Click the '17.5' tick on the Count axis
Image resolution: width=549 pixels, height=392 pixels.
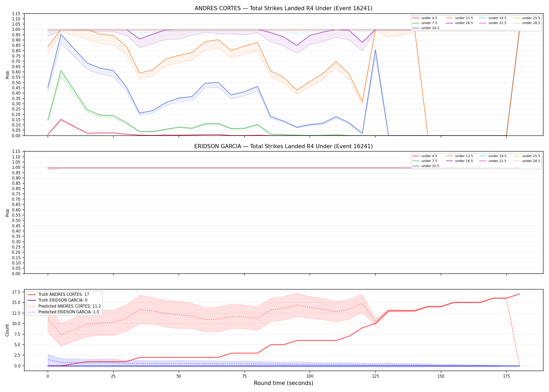click(16, 292)
